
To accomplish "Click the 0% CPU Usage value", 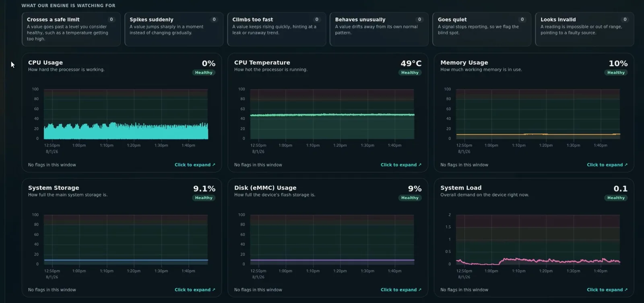I will [x=208, y=64].
